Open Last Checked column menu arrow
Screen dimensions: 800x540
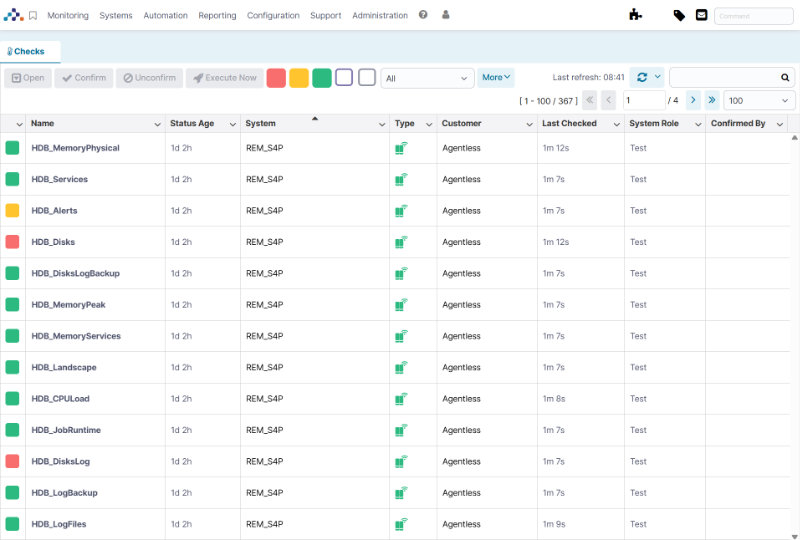[616, 124]
